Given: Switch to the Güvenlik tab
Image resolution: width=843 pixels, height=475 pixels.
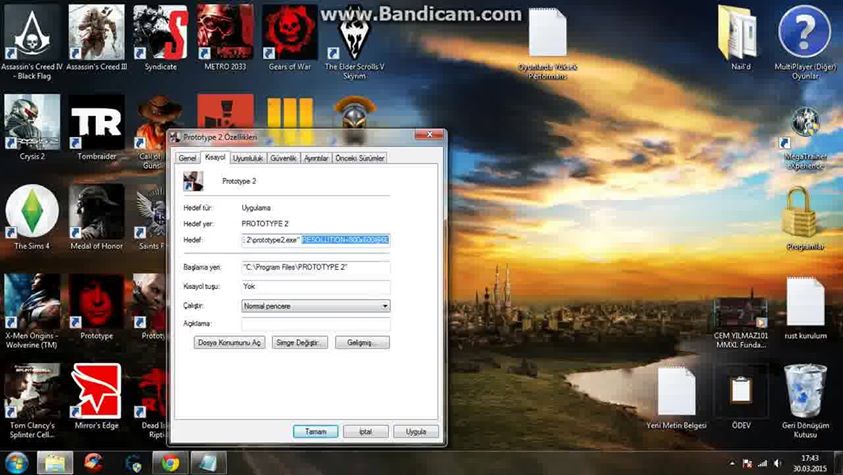Looking at the screenshot, I should tap(283, 158).
